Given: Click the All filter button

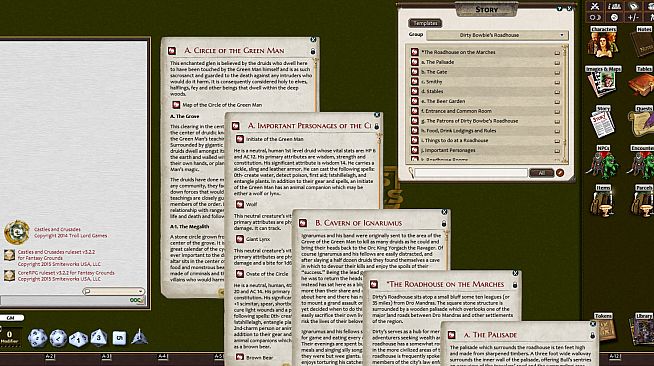Looking at the screenshot, I should point(541,173).
